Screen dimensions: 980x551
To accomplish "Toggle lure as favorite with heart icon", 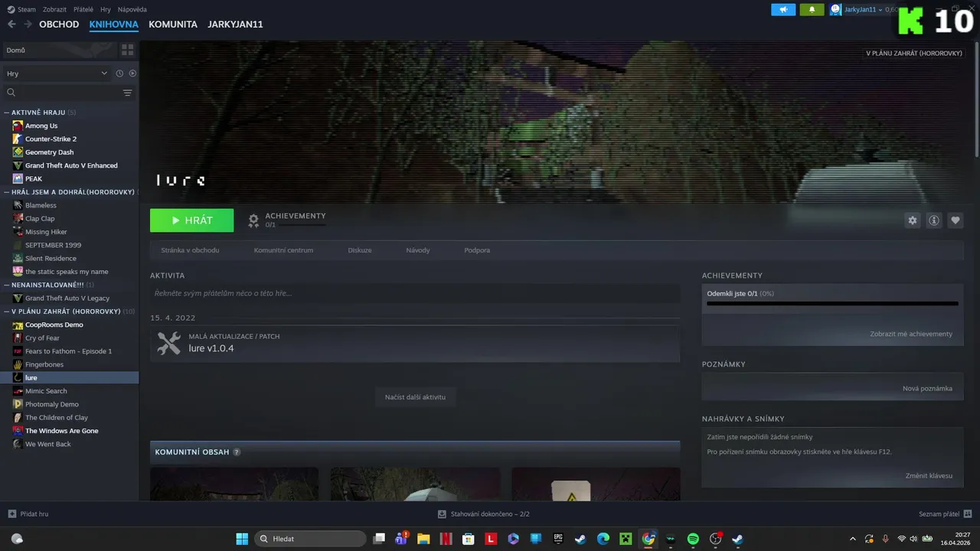I will coord(955,220).
